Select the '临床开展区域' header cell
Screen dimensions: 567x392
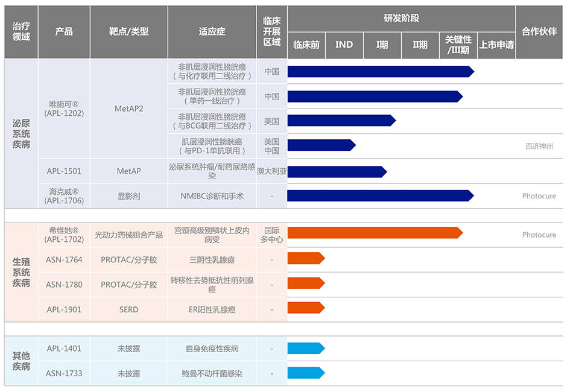point(272,32)
